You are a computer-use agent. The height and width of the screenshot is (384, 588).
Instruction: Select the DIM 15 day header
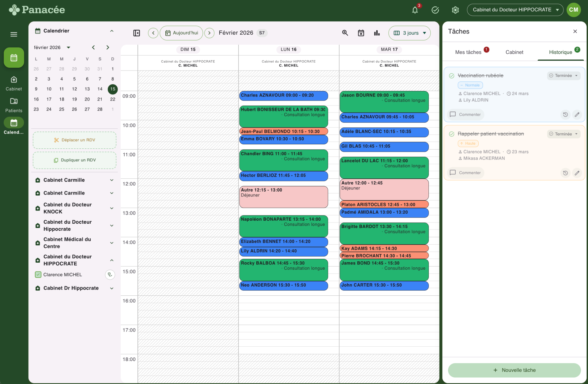click(x=188, y=49)
